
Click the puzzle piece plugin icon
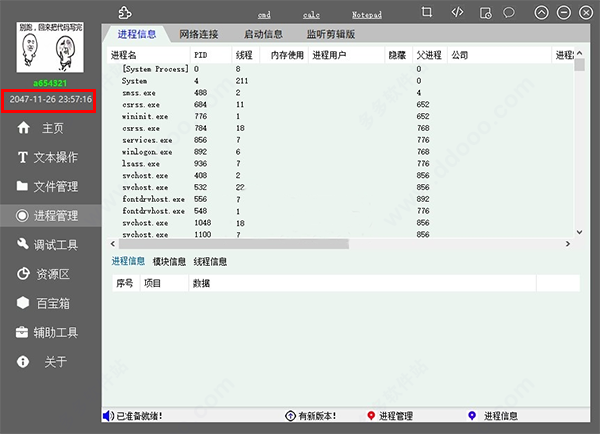coord(123,12)
